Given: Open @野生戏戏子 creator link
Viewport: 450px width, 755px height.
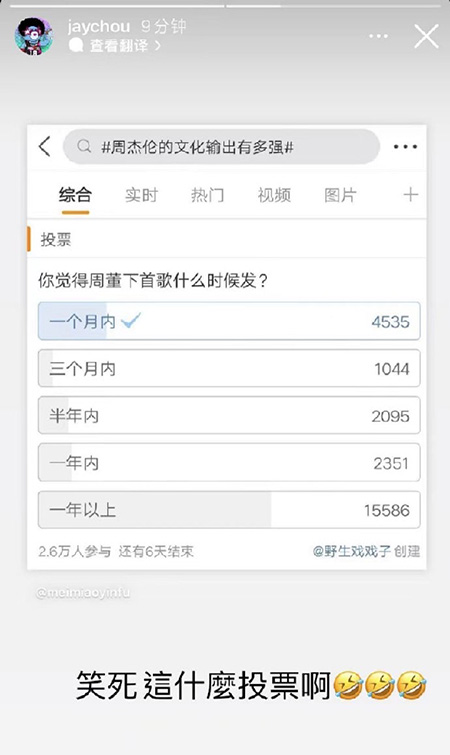Looking at the screenshot, I should pyautogui.click(x=352, y=551).
